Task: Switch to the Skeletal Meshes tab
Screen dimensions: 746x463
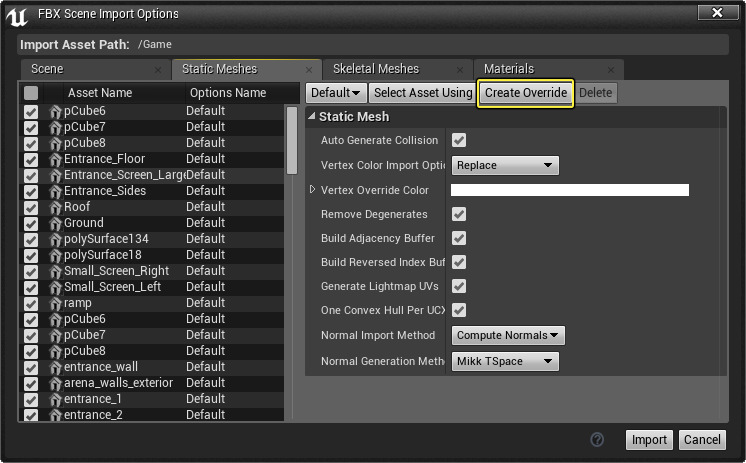Action: tap(376, 69)
